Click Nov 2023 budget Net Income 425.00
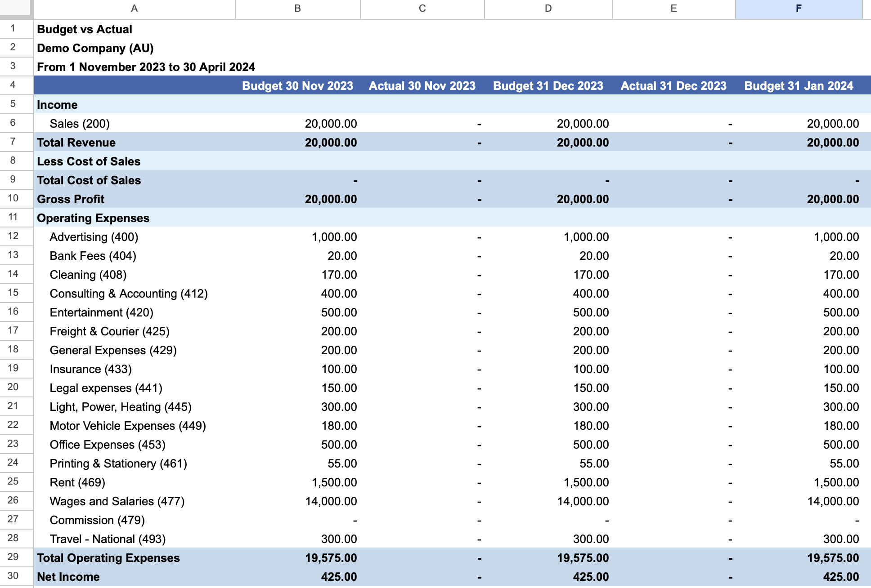The height and width of the screenshot is (588, 871). tap(297, 577)
